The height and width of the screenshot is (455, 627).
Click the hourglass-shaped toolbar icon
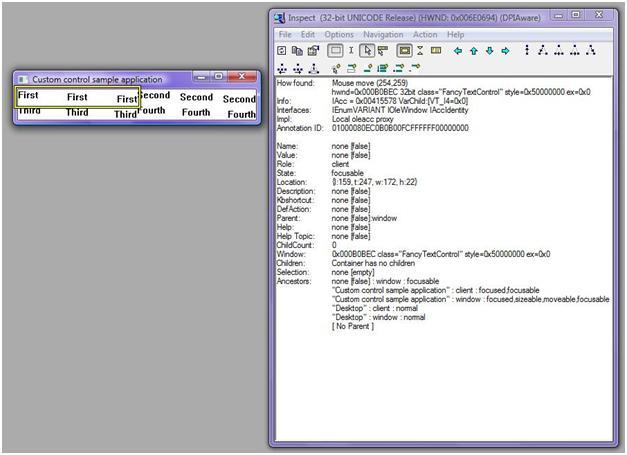point(420,50)
